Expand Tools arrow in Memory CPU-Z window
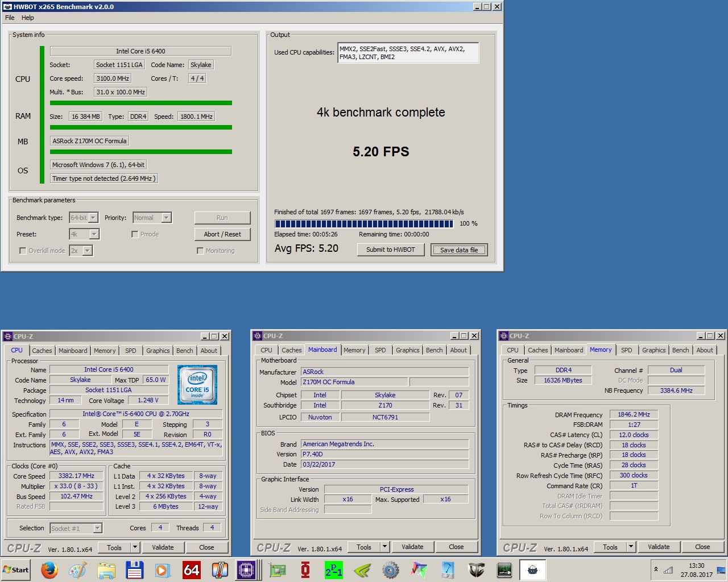The width and height of the screenshot is (728, 582). (631, 547)
